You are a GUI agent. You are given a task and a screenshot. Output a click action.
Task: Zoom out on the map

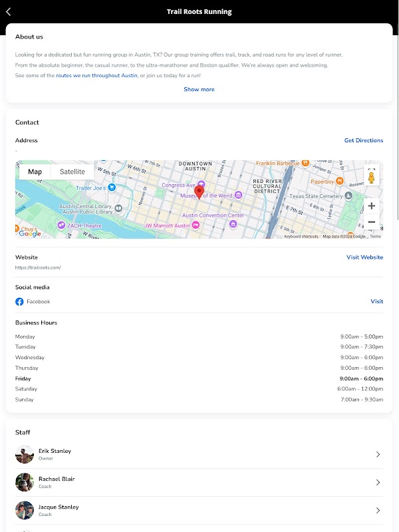[371, 222]
